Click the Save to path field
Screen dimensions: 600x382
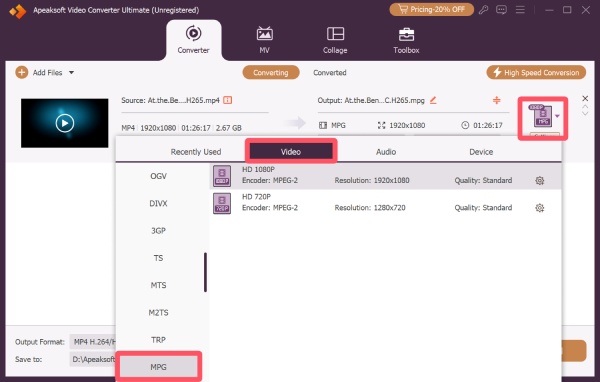pyautogui.click(x=93, y=359)
